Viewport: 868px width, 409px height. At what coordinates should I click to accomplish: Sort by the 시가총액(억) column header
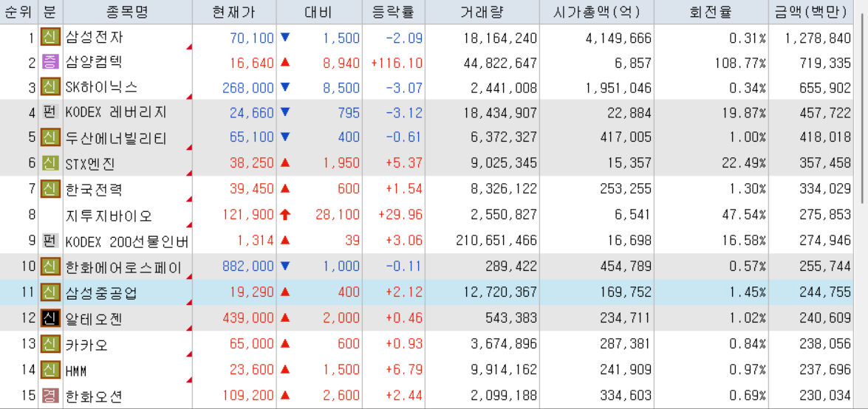[x=597, y=12]
